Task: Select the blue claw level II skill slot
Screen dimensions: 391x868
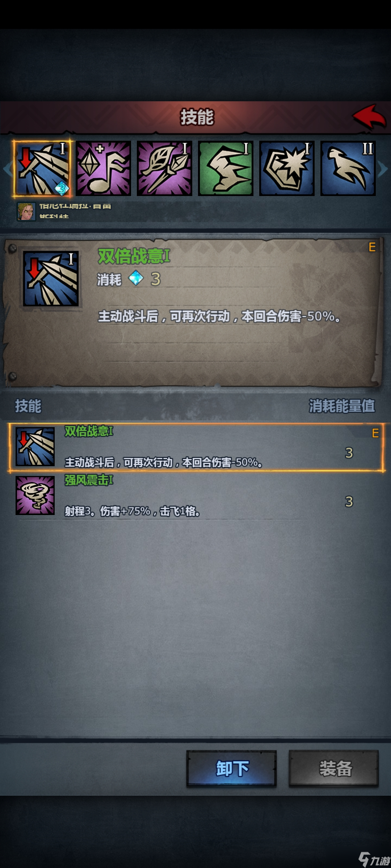Action: pyautogui.click(x=348, y=169)
